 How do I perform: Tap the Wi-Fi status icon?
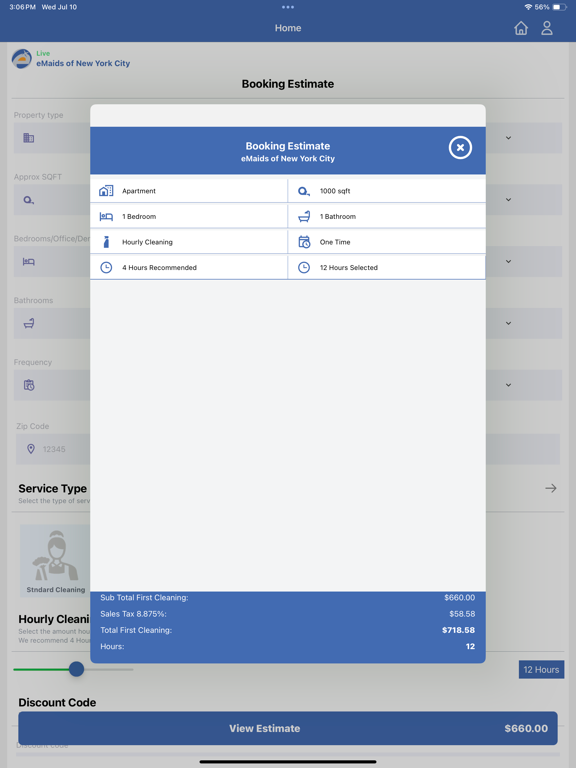pos(528,7)
